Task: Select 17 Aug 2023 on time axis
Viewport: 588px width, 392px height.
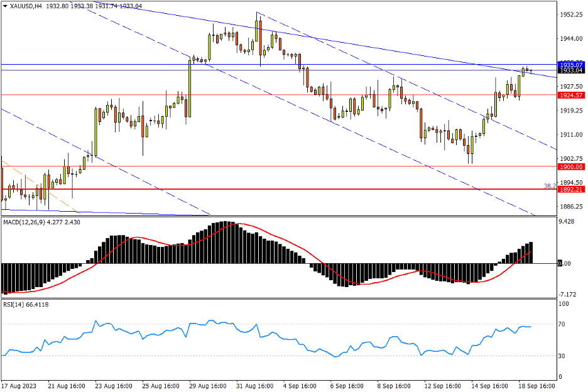Action: pyautogui.click(x=19, y=384)
